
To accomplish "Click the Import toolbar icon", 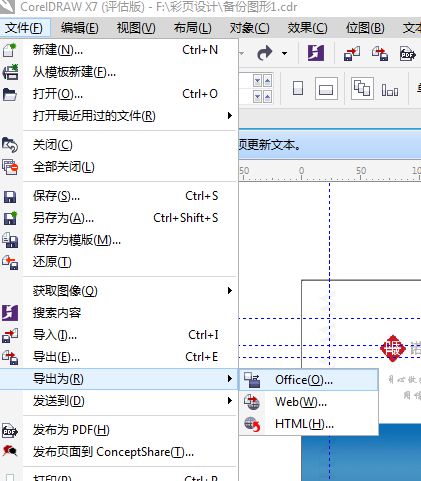I will tap(352, 53).
